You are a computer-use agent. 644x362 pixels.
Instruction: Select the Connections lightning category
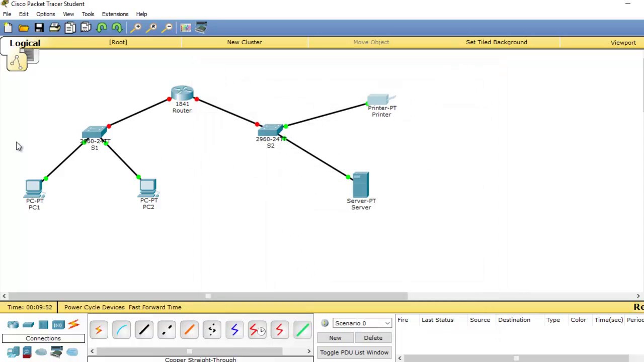73,325
